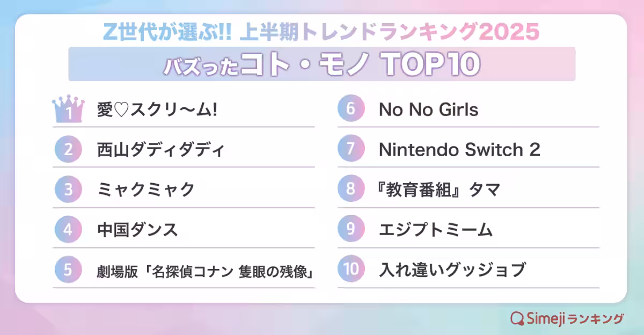Screen dimensions: 644x335
Task: Open the 中国ダンス ranking item
Action: tap(137, 229)
